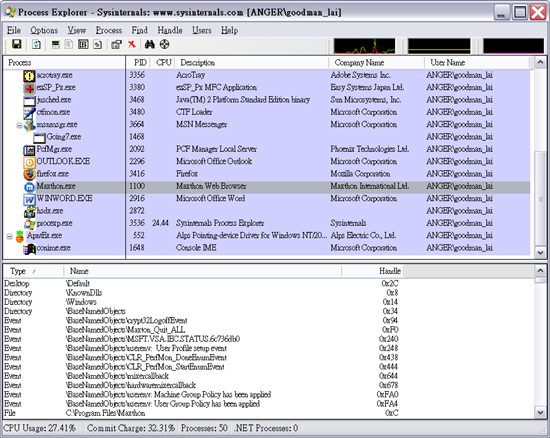Collapse the msnmsgr.exe tree node
Image resolution: width=550 pixels, height=438 pixels.
point(19,125)
